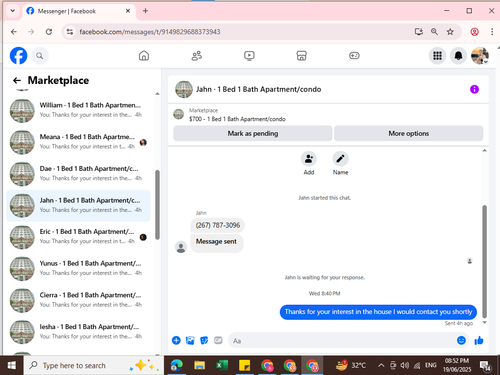Open File Explorer from taskbar
The width and height of the screenshot is (500, 375).
click(199, 365)
